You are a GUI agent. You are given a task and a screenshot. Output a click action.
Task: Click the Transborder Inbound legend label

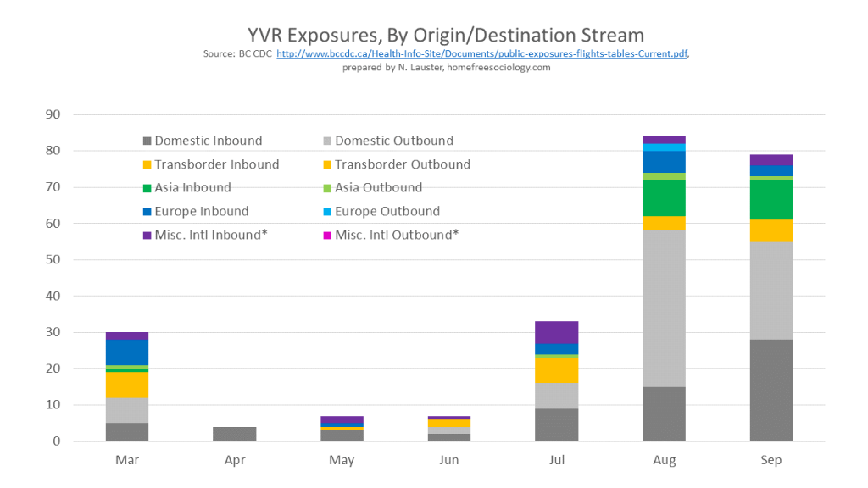[x=216, y=164]
